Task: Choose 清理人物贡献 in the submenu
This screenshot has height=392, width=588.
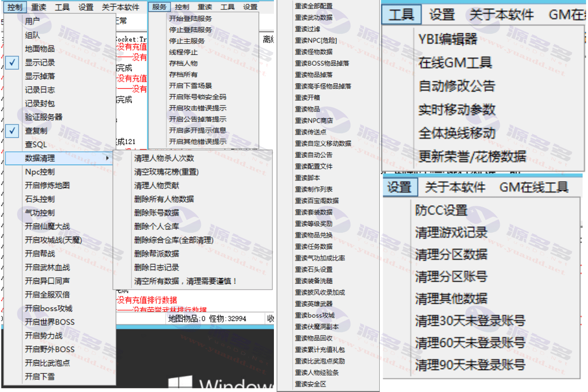Action: pos(157,185)
